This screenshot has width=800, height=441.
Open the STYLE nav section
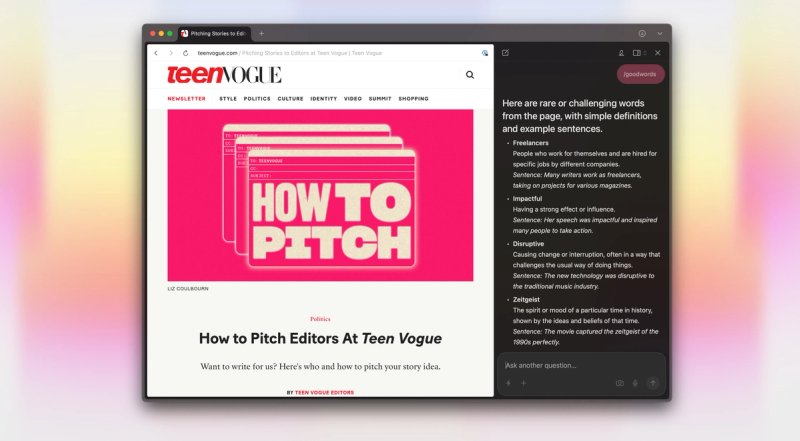(x=228, y=99)
